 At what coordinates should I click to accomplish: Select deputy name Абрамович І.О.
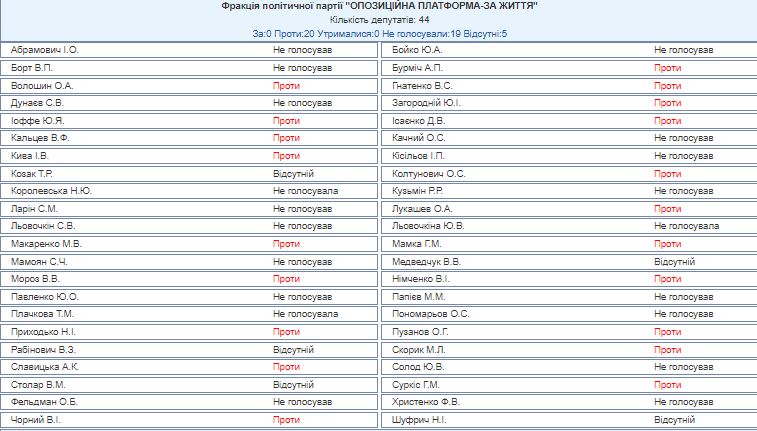pyautogui.click(x=45, y=50)
